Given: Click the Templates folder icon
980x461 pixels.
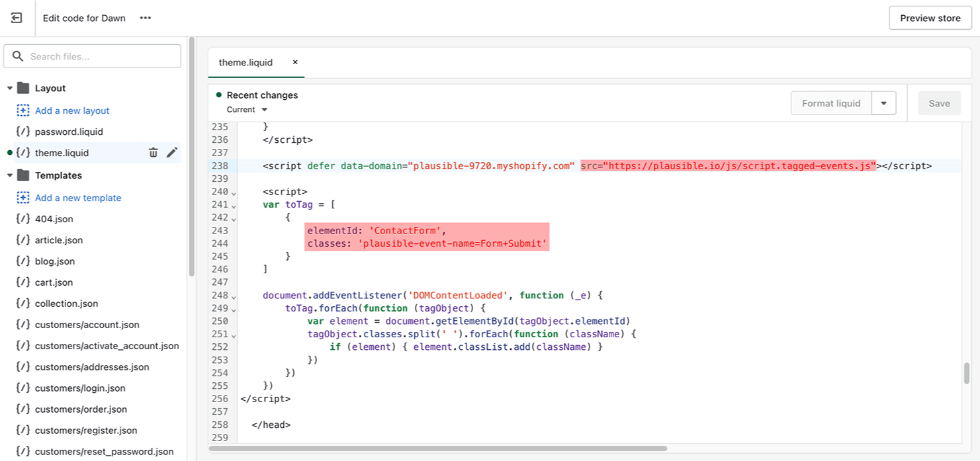Looking at the screenshot, I should point(23,175).
